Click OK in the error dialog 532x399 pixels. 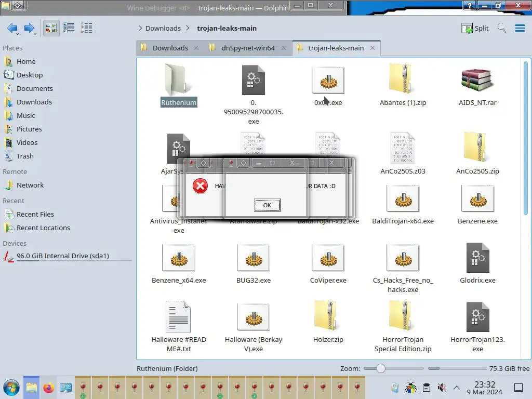[268, 205]
